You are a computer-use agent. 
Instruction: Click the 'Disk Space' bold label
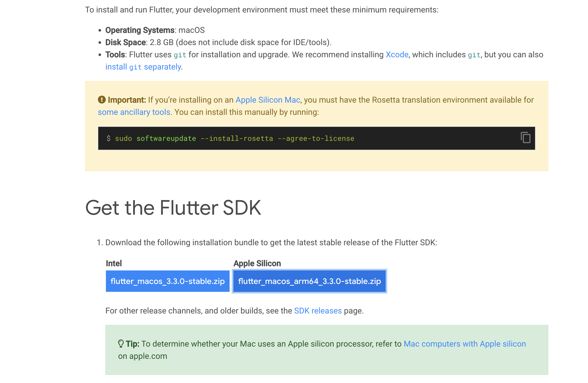pos(125,43)
